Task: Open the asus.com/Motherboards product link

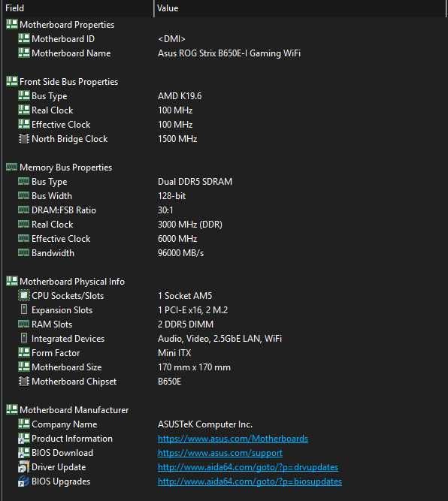Action: tap(233, 439)
